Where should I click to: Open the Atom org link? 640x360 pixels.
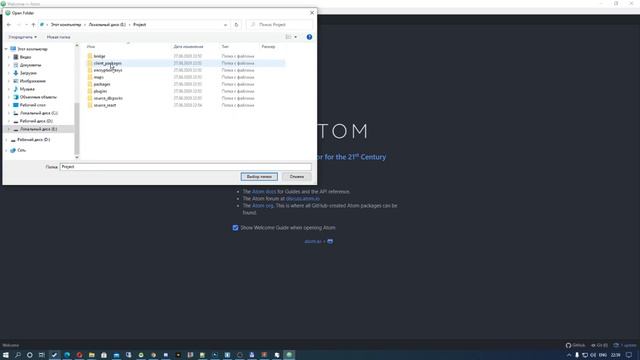click(262, 206)
